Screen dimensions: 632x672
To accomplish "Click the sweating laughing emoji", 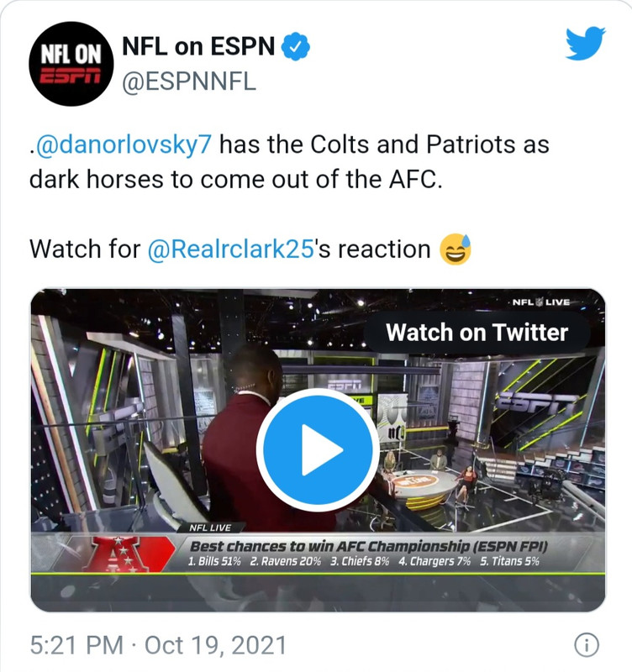I will coord(455,249).
